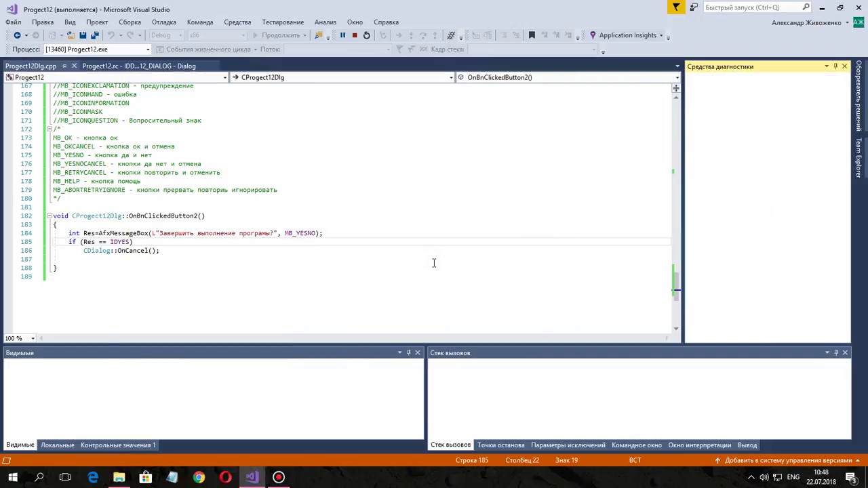This screenshot has width=868, height=488.
Task: Close the Progect12Dlg.cpp tab
Action: (74, 66)
